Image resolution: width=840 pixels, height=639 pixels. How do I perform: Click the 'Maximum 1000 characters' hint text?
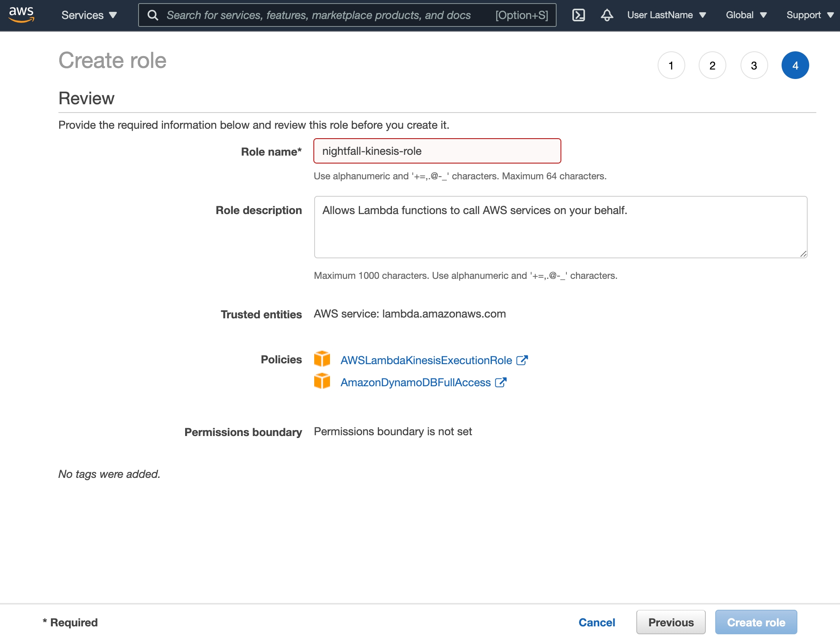pyautogui.click(x=371, y=276)
